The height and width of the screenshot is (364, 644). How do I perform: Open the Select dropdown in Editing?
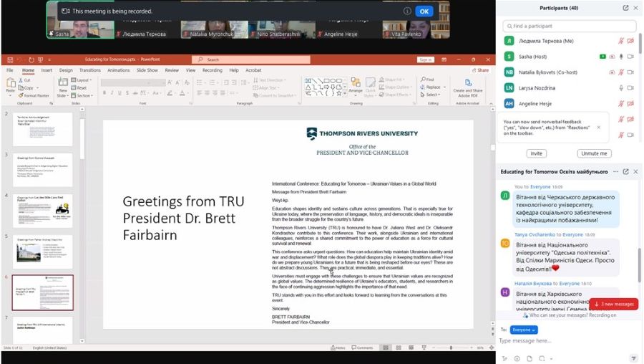point(430,95)
